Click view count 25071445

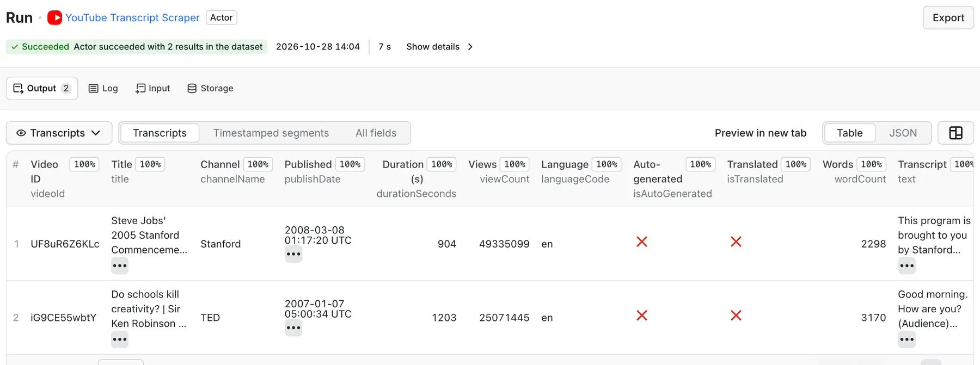504,318
